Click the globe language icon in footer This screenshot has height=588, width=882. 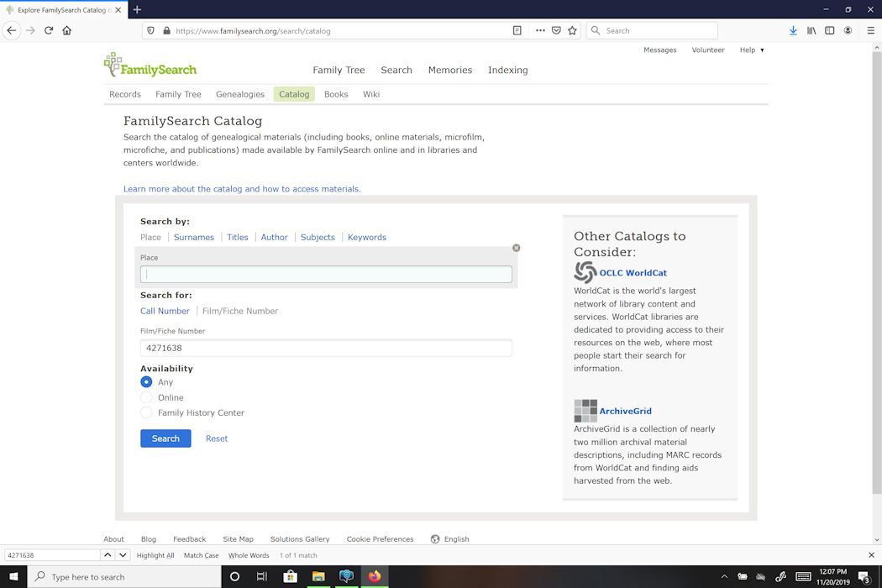click(435, 539)
